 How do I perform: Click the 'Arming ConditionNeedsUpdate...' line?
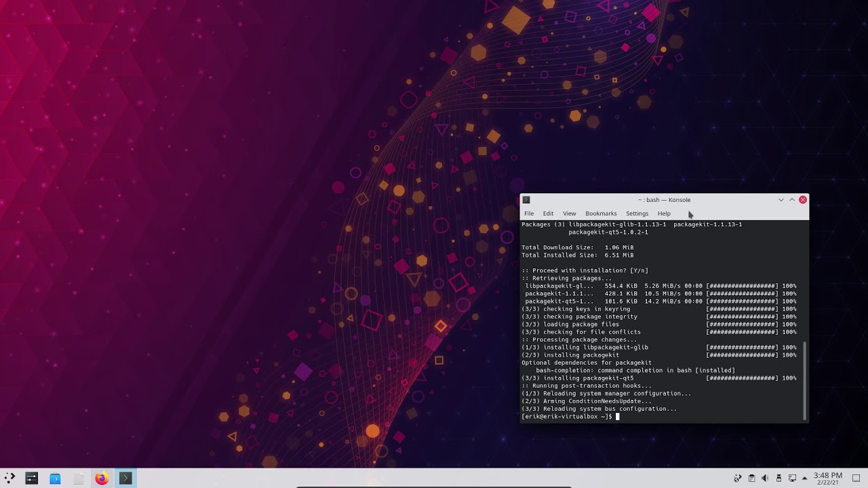[587, 401]
